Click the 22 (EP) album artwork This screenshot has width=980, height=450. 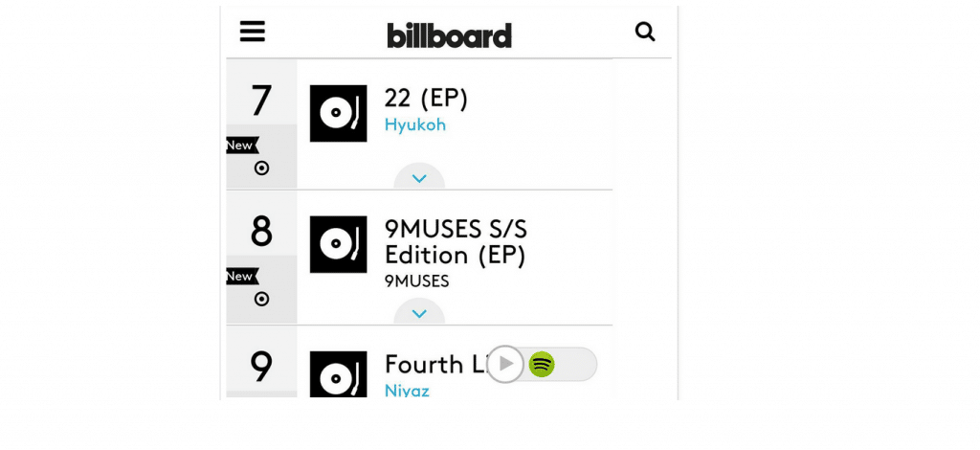[338, 114]
